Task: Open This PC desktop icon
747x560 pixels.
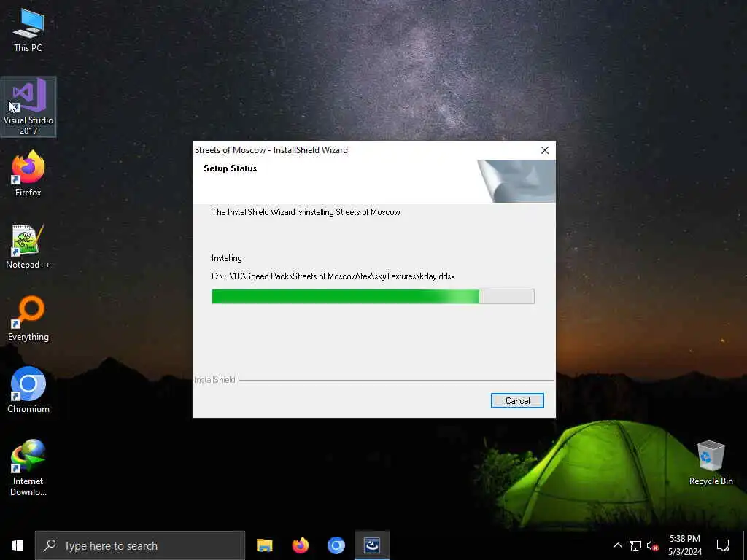Action: 28,31
